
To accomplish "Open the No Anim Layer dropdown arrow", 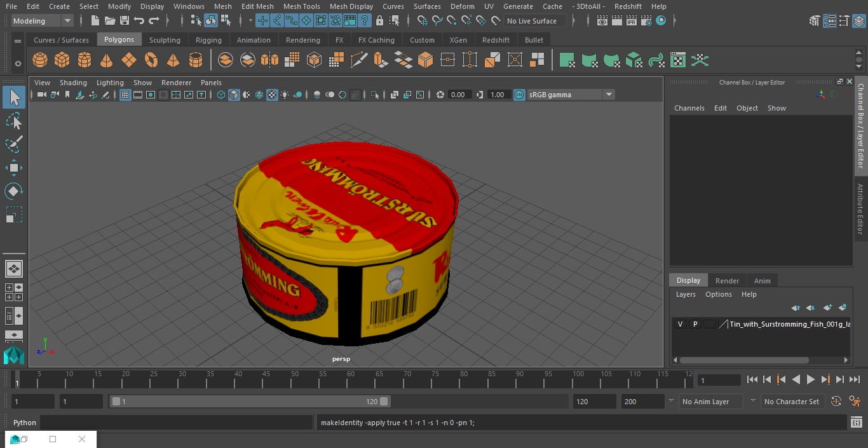I will [671, 402].
